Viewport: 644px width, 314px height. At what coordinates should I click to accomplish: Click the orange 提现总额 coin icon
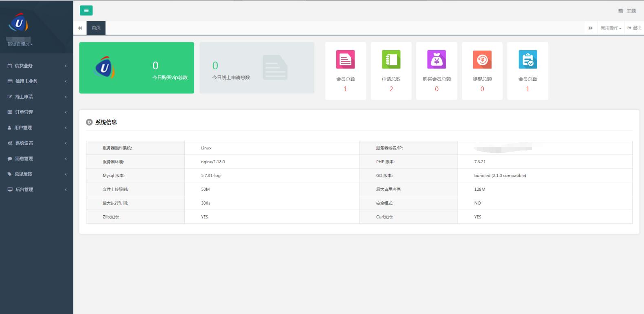(482, 60)
